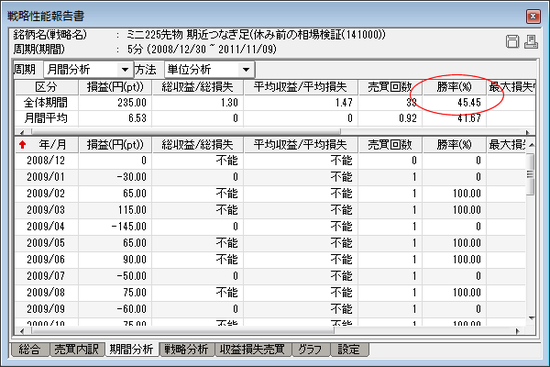Click monthly table scroll-right arrow

point(517,331)
